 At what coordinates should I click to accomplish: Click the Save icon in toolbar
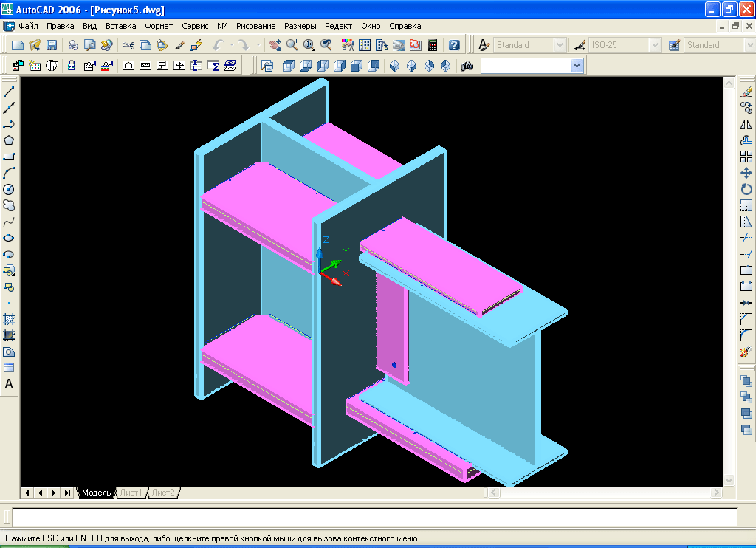pyautogui.click(x=52, y=45)
